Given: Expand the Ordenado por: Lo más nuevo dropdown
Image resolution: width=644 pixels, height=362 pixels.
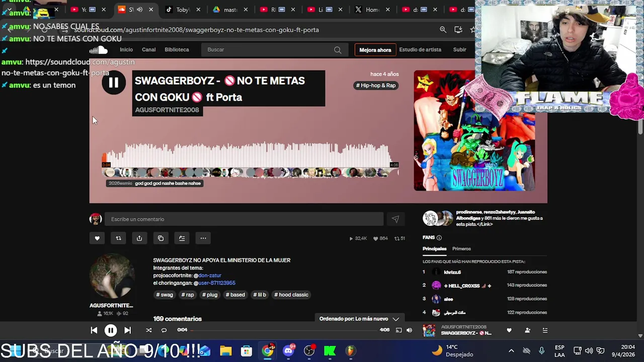Looking at the screenshot, I should (359, 319).
